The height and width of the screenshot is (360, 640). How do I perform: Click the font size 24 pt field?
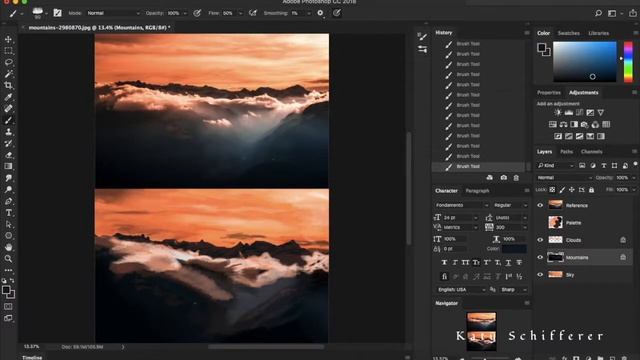click(x=460, y=218)
